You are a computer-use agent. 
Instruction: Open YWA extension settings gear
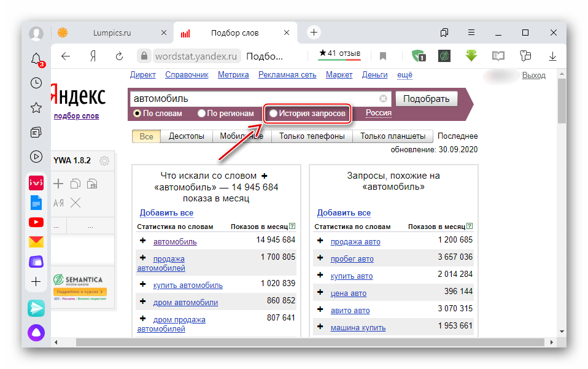click(104, 160)
